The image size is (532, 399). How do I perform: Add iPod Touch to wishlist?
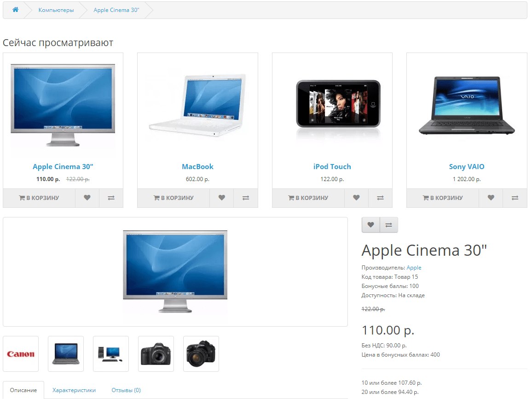point(356,198)
